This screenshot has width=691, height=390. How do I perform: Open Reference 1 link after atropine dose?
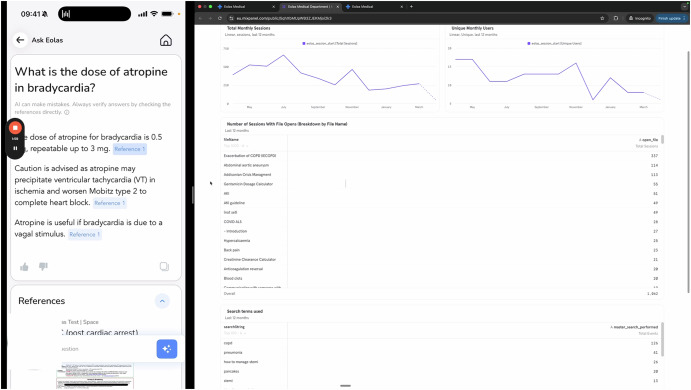click(130, 149)
